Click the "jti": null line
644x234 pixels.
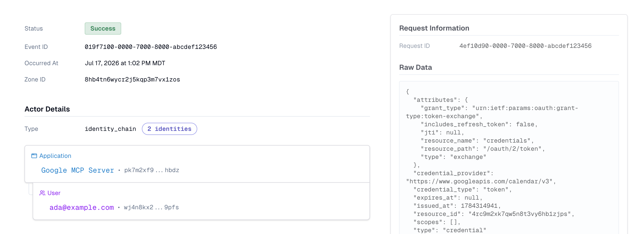pyautogui.click(x=442, y=132)
